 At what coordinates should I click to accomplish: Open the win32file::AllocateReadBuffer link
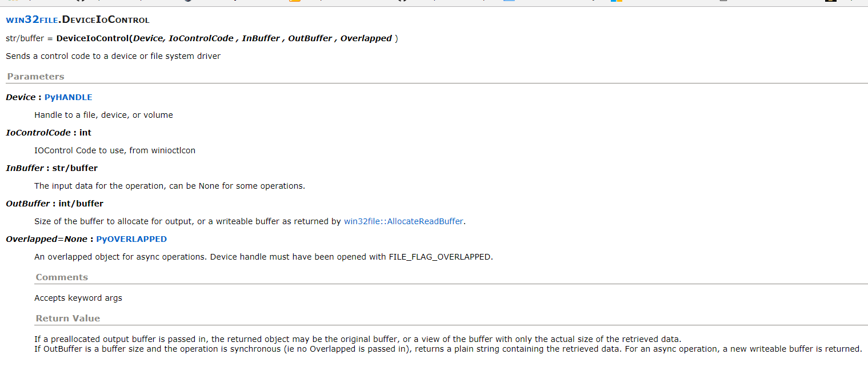[403, 221]
